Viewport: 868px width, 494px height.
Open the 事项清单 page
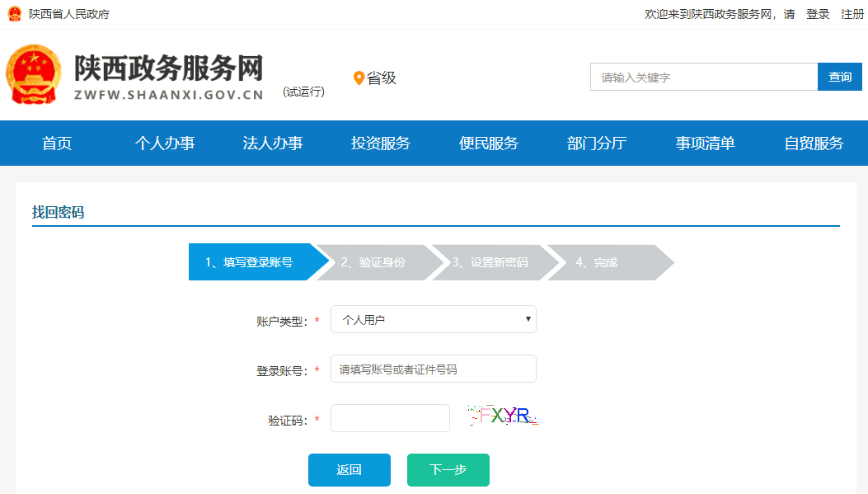coord(705,143)
